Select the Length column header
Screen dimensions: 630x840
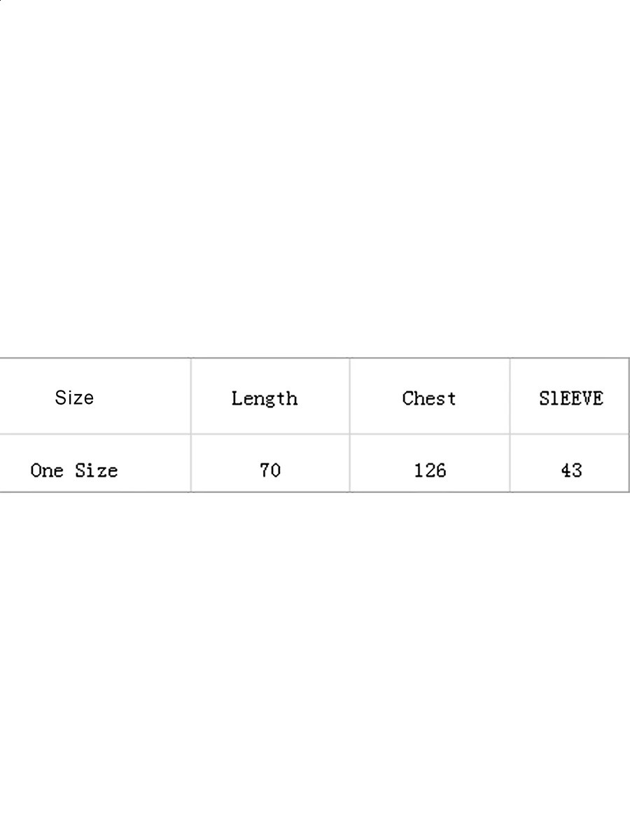265,398
